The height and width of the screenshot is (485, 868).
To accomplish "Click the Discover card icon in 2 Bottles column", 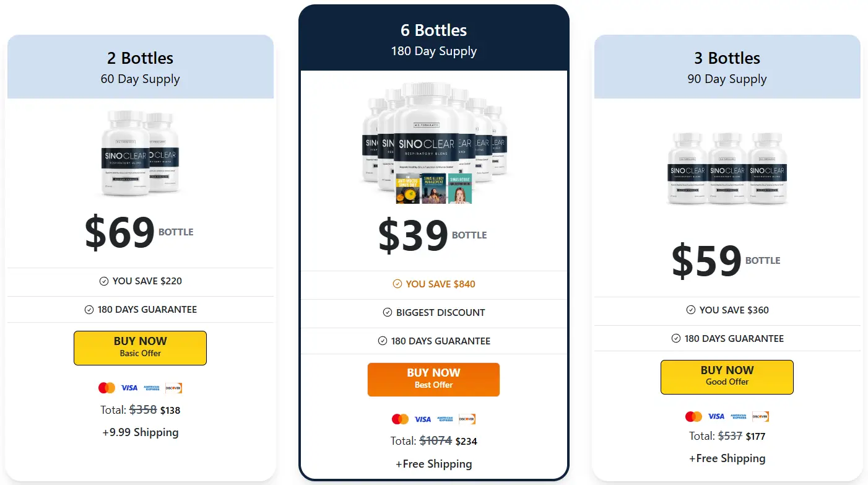I will [173, 387].
